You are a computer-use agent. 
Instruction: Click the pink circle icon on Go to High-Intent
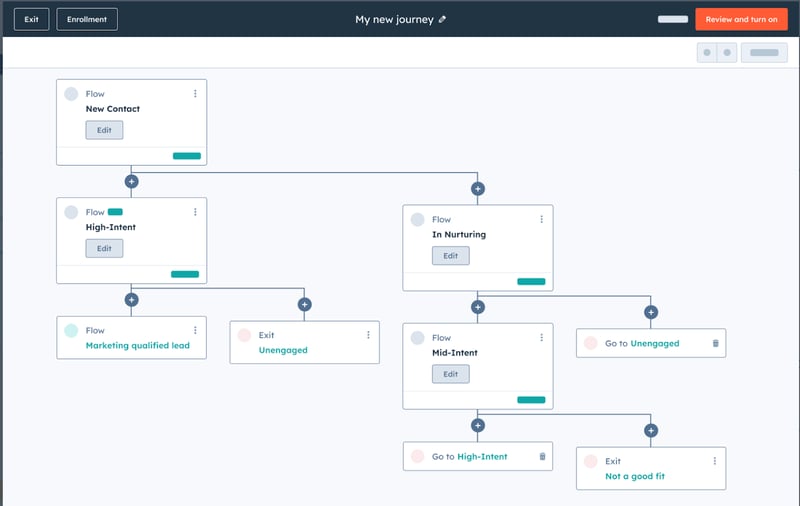click(417, 456)
